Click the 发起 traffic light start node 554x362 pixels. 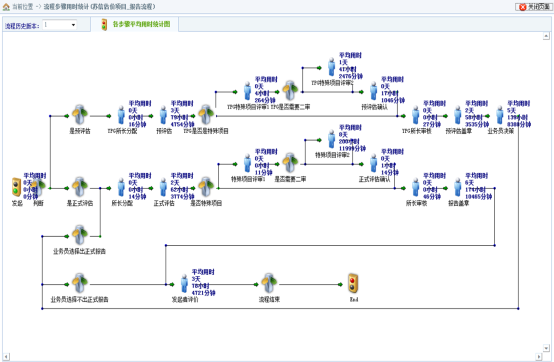(16, 187)
